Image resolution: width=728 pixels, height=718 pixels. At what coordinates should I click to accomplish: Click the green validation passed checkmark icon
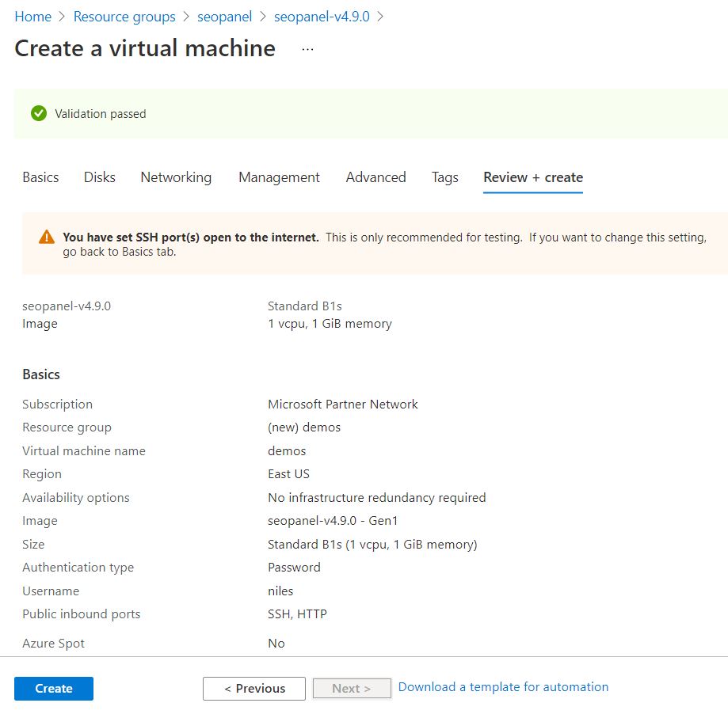38,114
